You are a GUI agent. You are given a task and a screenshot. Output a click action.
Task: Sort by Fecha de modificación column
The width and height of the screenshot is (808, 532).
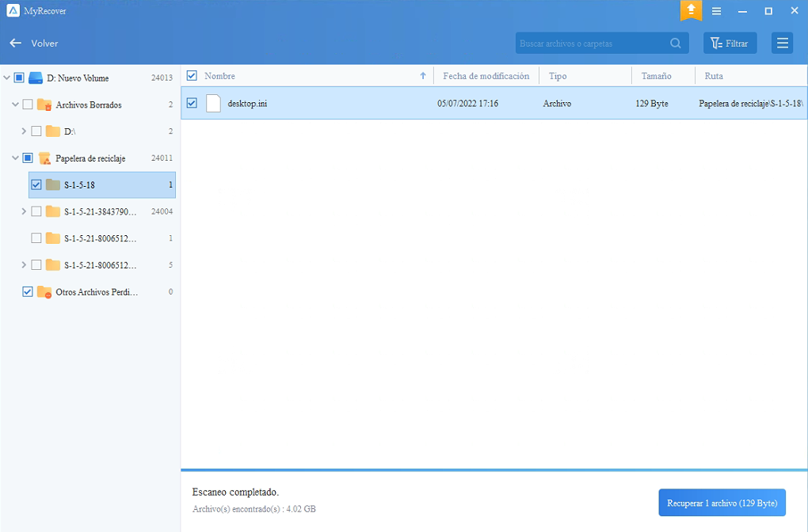point(486,76)
